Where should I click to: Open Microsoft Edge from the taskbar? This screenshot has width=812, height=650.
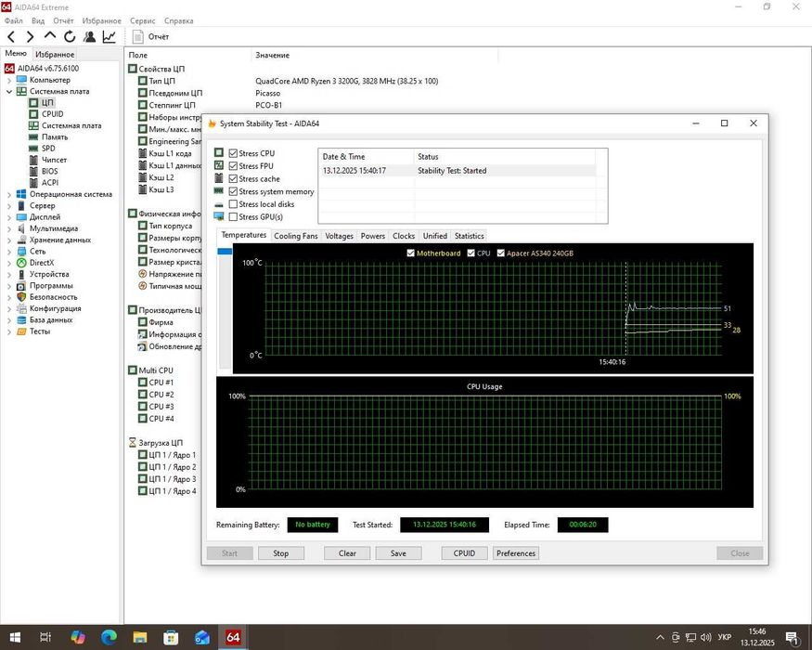pyautogui.click(x=109, y=637)
